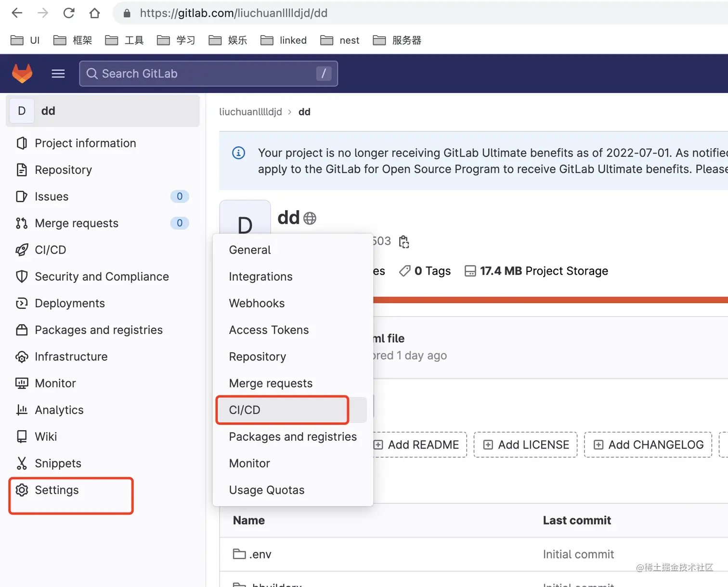The image size is (728, 587).
Task: Open the nest bookmarks folder
Action: pos(340,40)
